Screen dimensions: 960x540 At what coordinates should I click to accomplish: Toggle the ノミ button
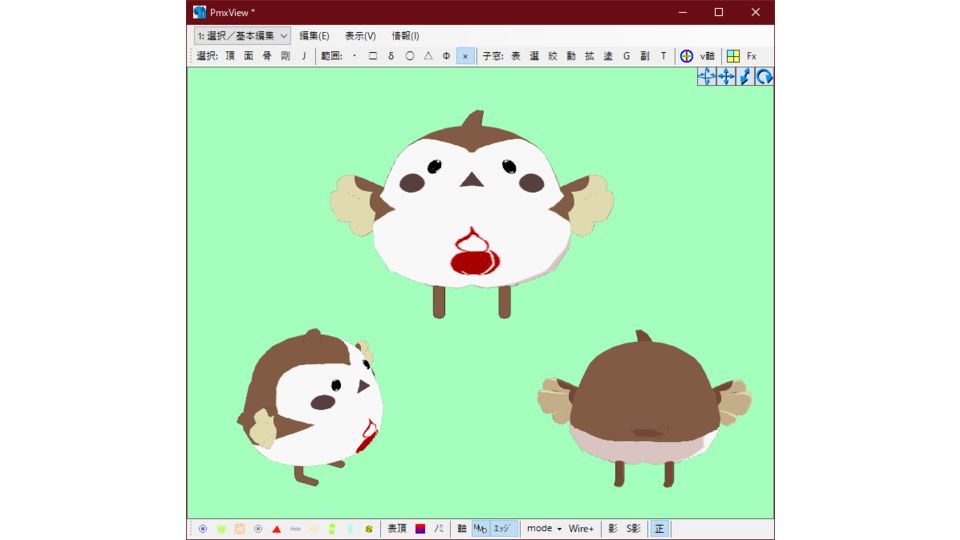coord(439,528)
